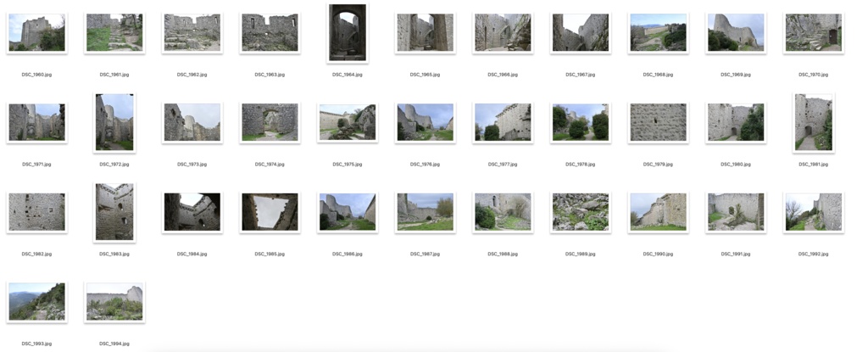
Task: Select the DSC_1979.jpg stone wall thumbnail
Action: pos(658,122)
